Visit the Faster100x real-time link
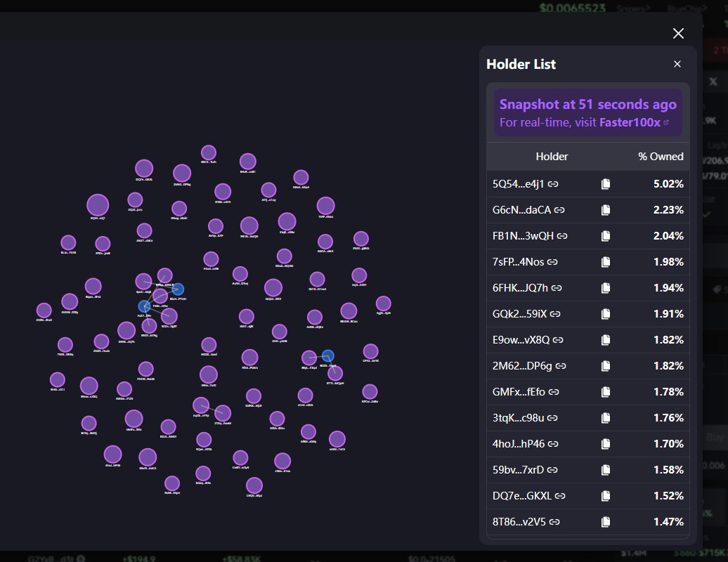The image size is (728, 562). [x=635, y=122]
